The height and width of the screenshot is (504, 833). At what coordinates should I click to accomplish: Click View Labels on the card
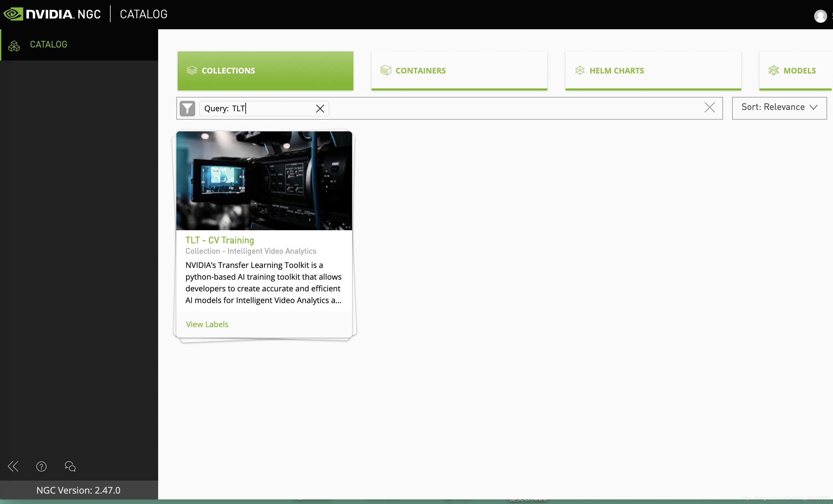tap(207, 324)
